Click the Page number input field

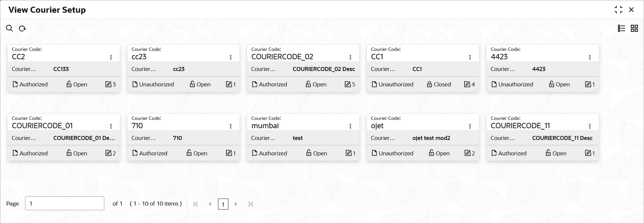pos(64,203)
